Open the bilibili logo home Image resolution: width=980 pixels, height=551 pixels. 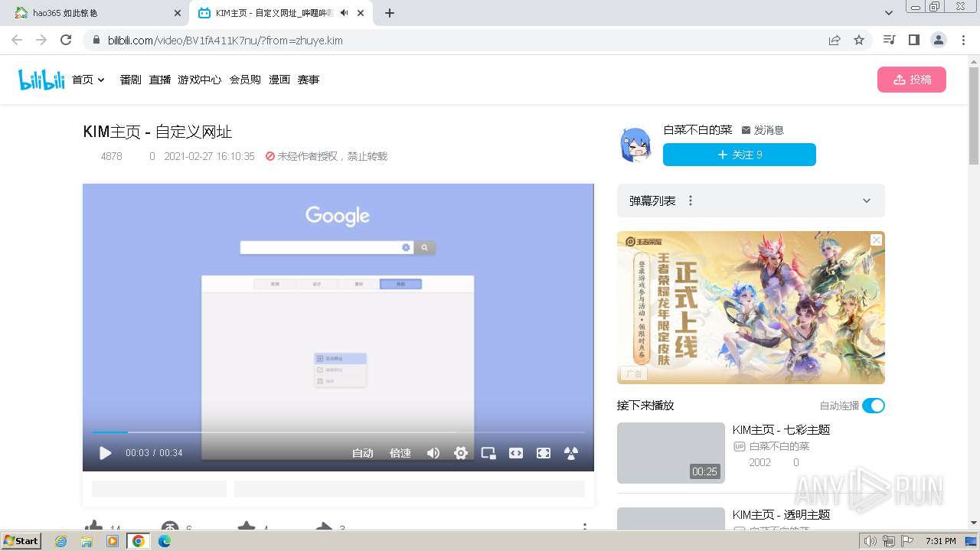pyautogui.click(x=41, y=80)
